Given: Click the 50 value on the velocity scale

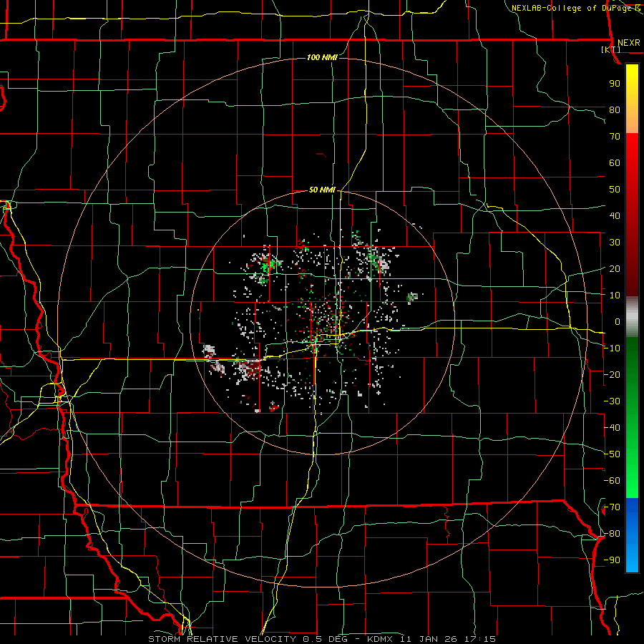Looking at the screenshot, I should 615,190.
